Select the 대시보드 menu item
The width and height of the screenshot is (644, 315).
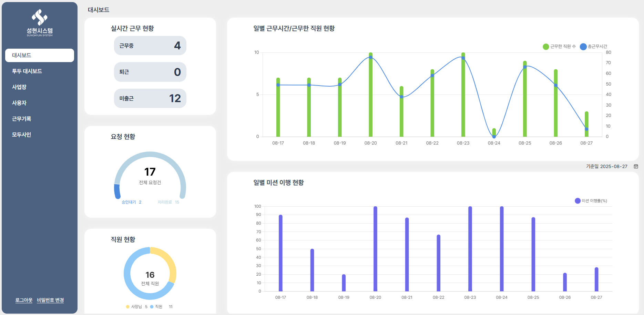40,55
